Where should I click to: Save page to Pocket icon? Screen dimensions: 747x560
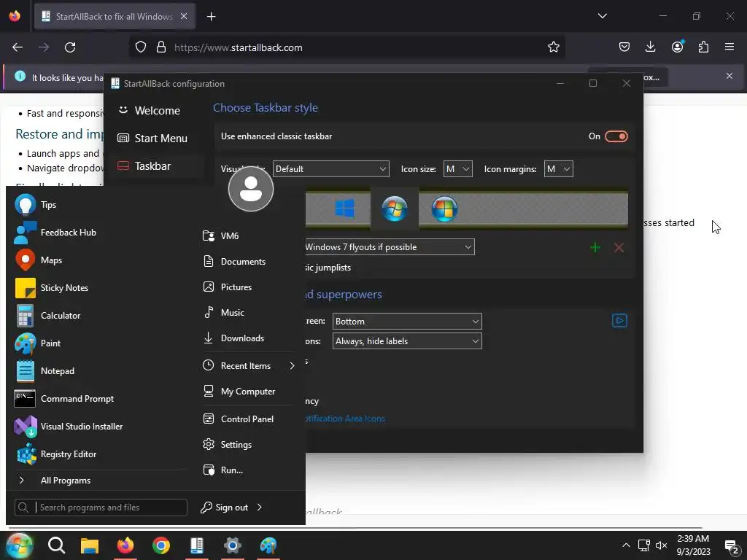click(x=624, y=47)
